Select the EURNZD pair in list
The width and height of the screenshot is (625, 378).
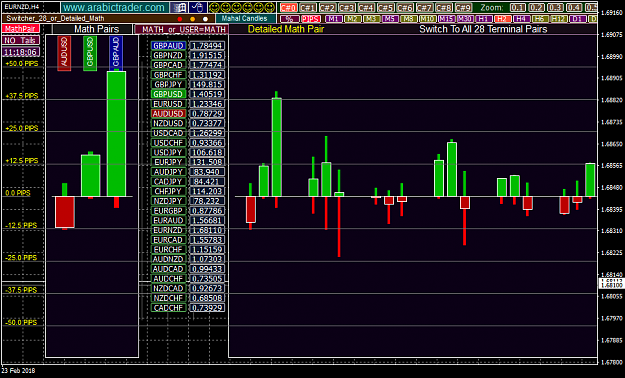[168, 230]
